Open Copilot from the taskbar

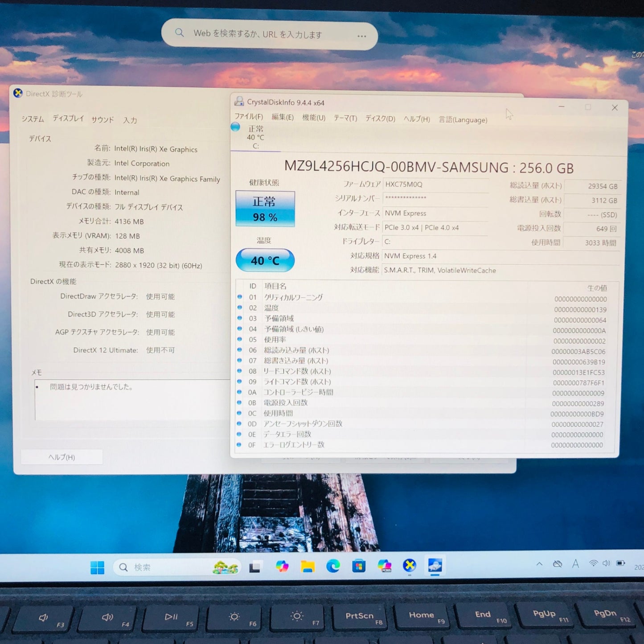coord(282,566)
